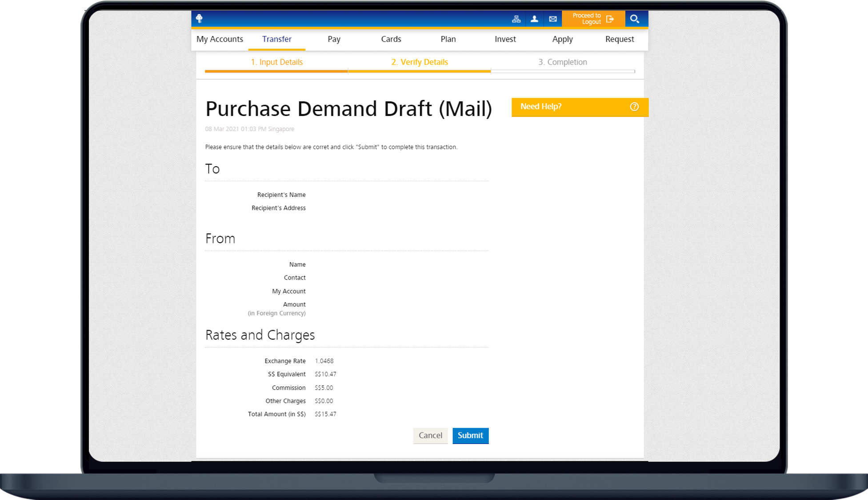
Task: Click the logout arrow icon
Action: (x=610, y=19)
